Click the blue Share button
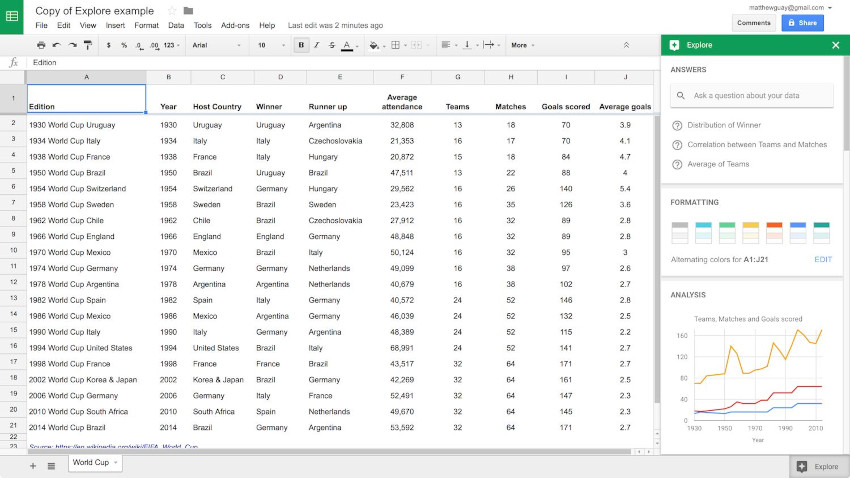Screen dimensions: 850x478 point(802,23)
